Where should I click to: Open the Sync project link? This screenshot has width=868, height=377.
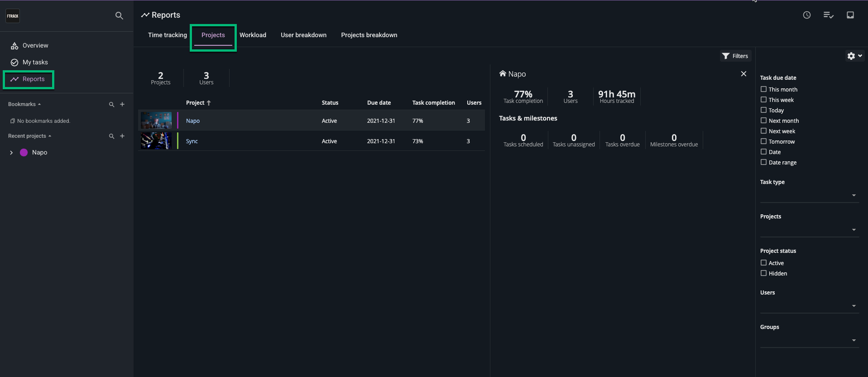click(x=192, y=141)
